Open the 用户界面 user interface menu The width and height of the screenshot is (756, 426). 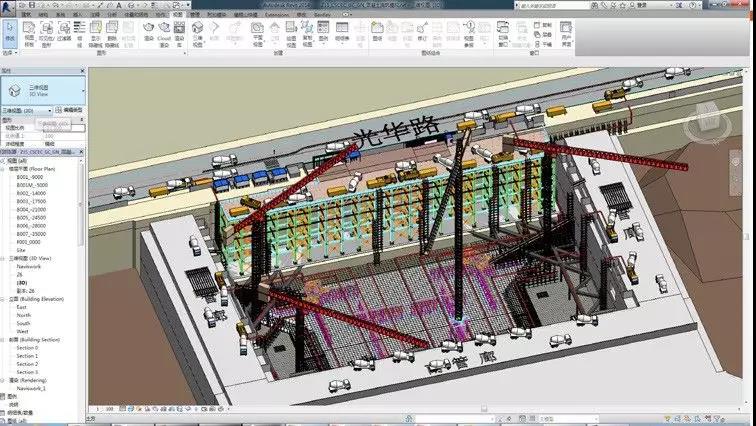coord(566,34)
